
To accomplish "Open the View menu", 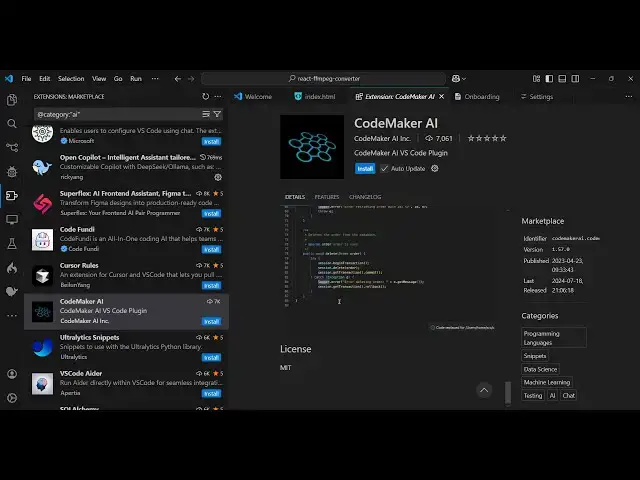I will tap(99, 78).
